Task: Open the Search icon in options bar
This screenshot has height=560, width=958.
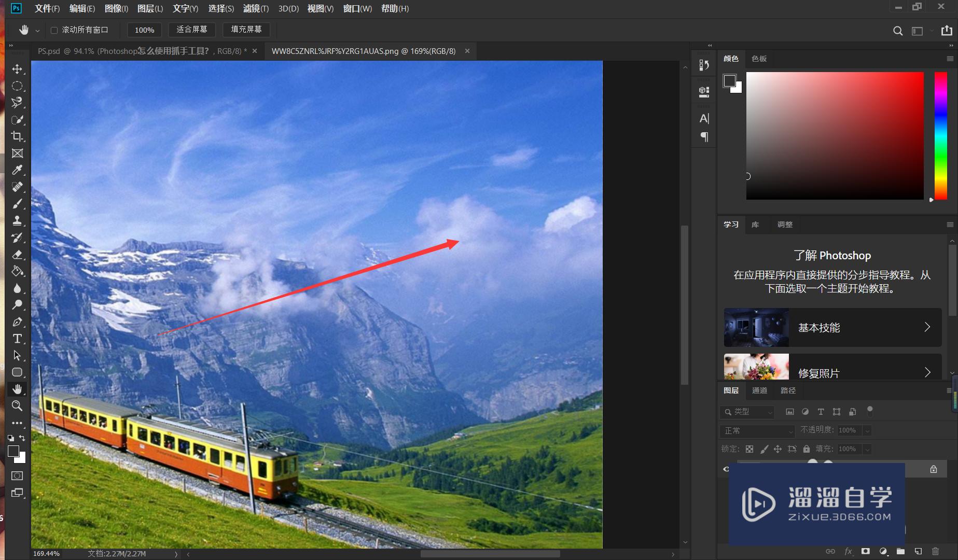Action: click(x=898, y=31)
